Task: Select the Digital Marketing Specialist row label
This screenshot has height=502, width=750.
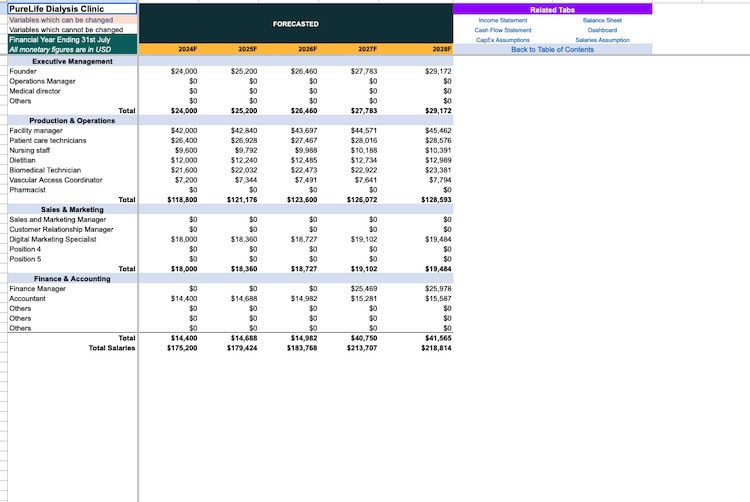Action: [x=53, y=239]
